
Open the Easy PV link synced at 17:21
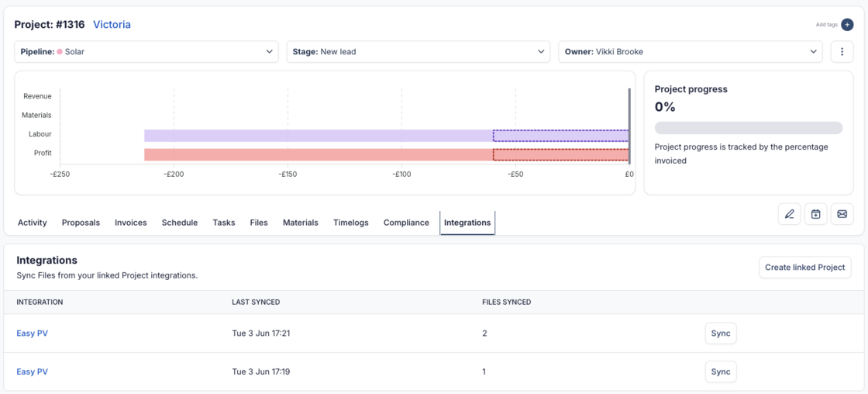pos(32,334)
